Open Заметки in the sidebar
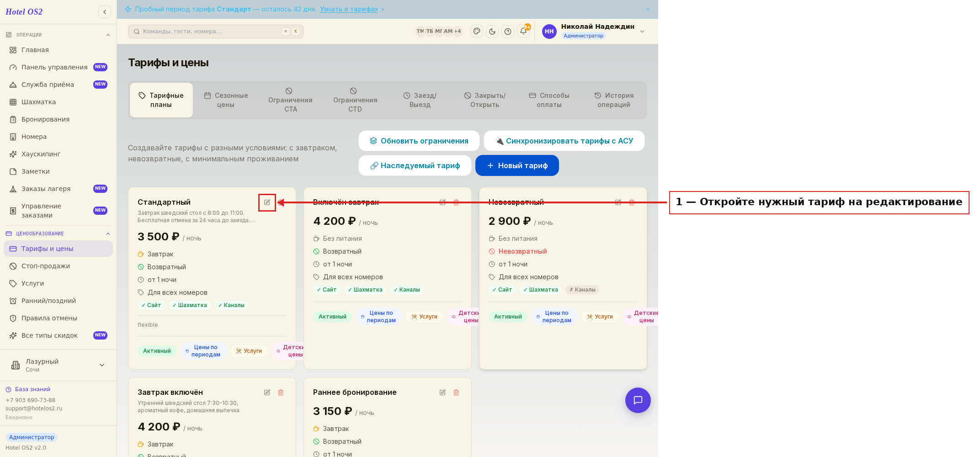The width and height of the screenshot is (980, 457). pyautogui.click(x=58, y=171)
